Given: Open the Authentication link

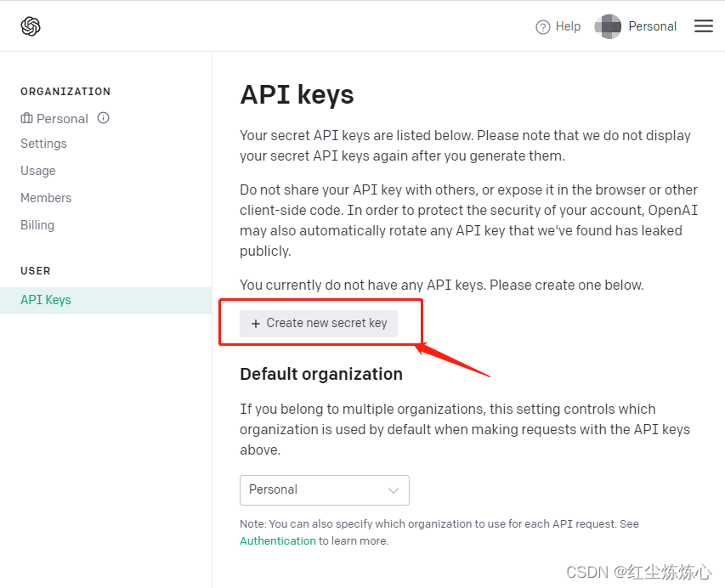Looking at the screenshot, I should [278, 540].
